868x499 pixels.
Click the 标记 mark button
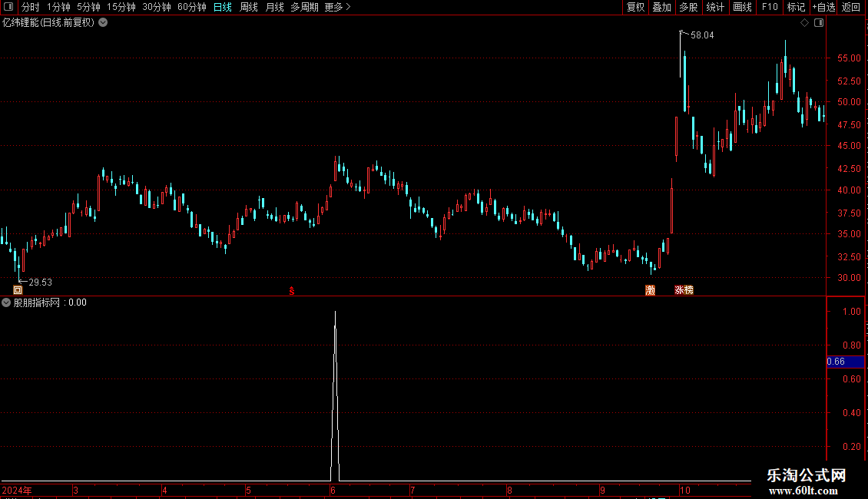coord(796,7)
